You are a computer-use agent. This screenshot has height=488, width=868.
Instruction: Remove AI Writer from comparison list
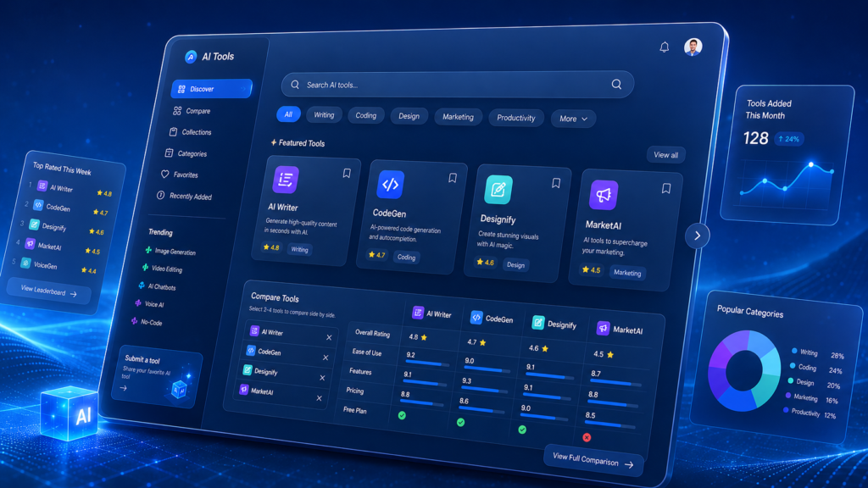[x=329, y=337]
